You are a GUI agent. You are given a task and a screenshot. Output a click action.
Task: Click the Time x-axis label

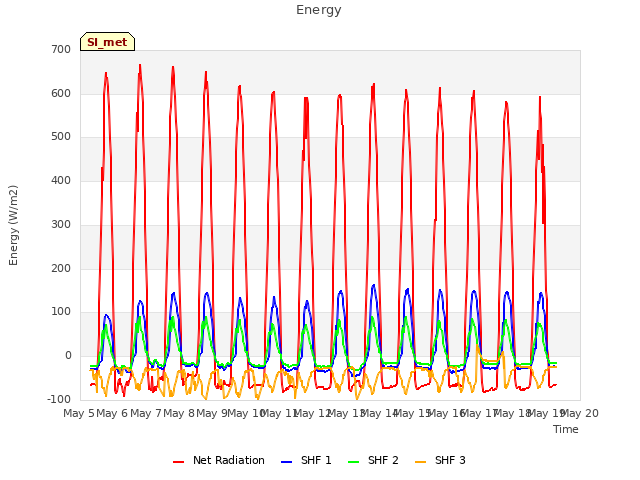(566, 429)
